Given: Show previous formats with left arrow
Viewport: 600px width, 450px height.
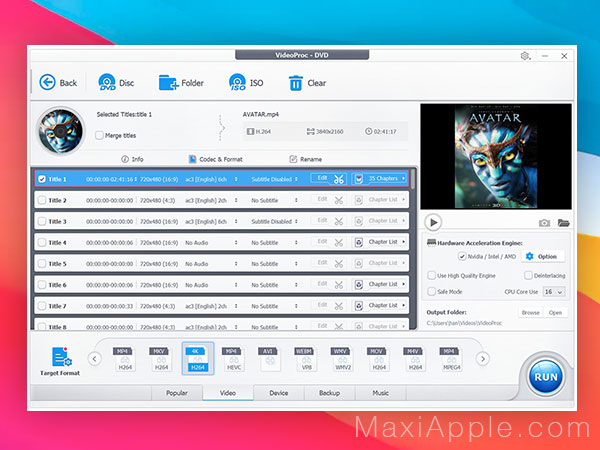Looking at the screenshot, I should point(95,359).
